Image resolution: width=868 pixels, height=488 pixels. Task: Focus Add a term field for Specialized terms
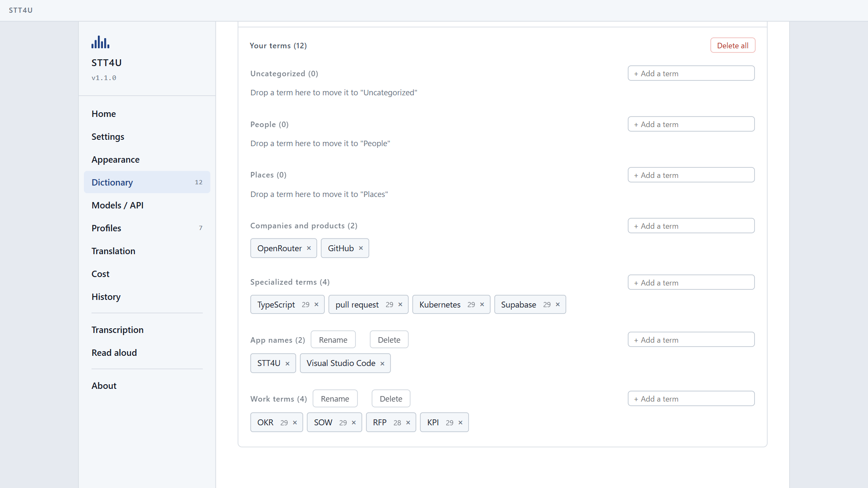coord(691,283)
